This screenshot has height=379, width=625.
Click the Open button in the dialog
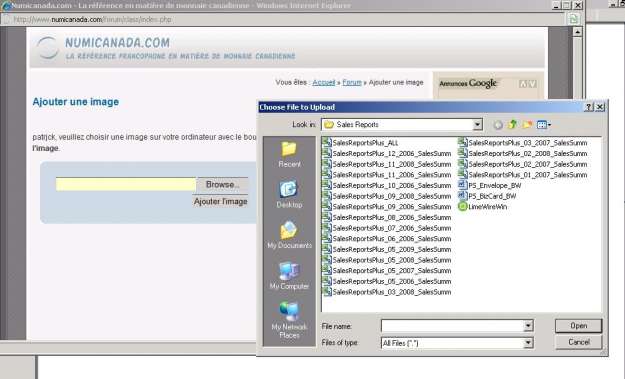pos(578,326)
